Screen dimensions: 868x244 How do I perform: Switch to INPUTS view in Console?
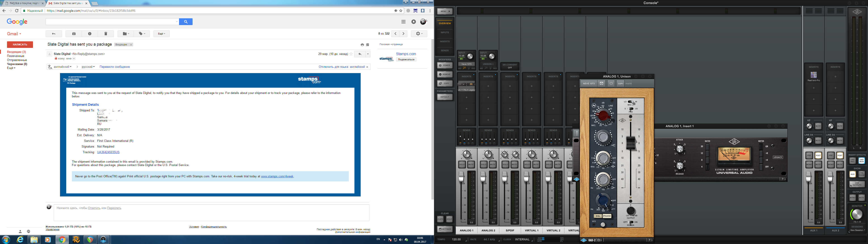pos(444,33)
